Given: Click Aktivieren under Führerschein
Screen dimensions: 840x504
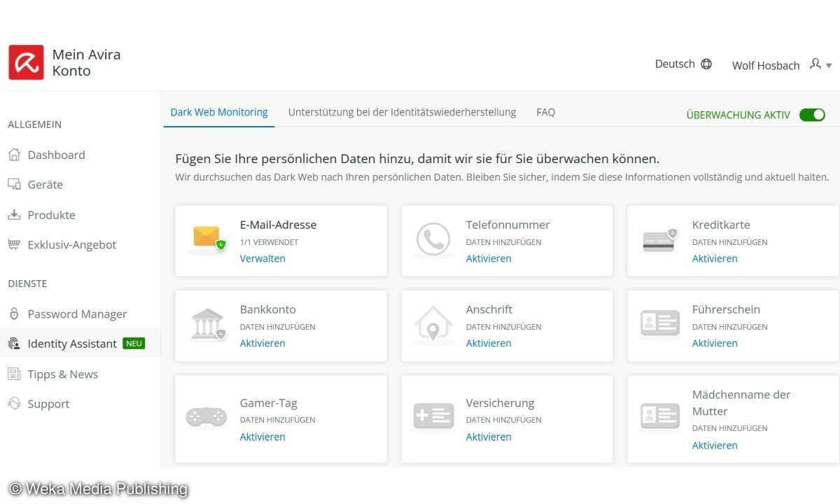Looking at the screenshot, I should point(715,343).
